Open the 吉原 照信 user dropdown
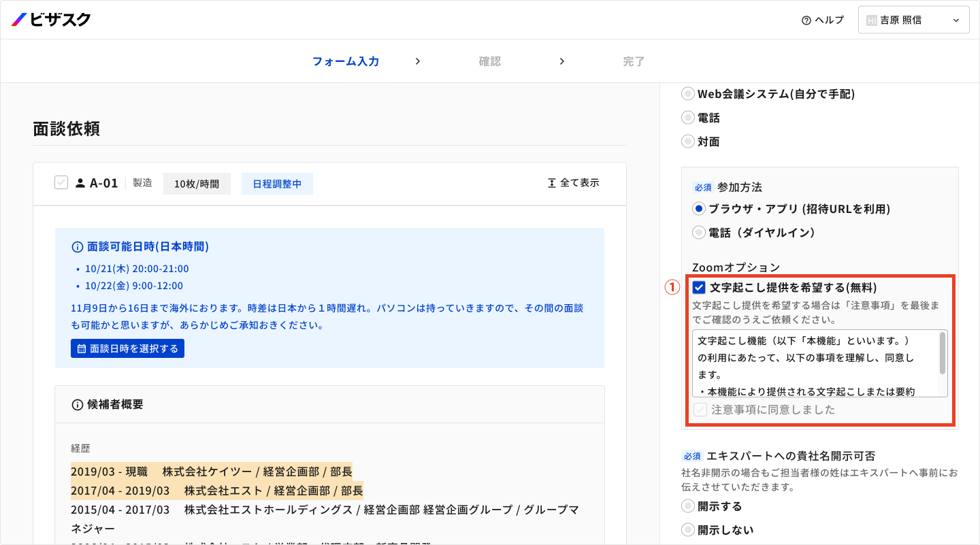The height and width of the screenshot is (545, 980). click(x=913, y=20)
